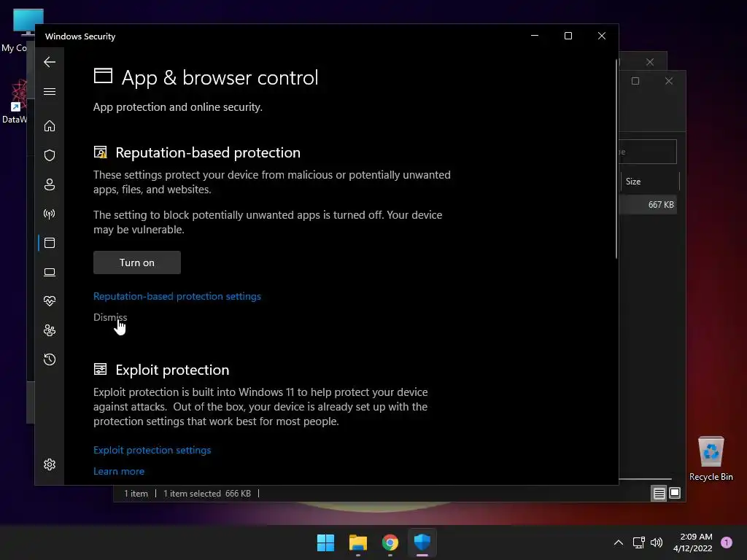Click the File Explorer search box

click(x=648, y=152)
